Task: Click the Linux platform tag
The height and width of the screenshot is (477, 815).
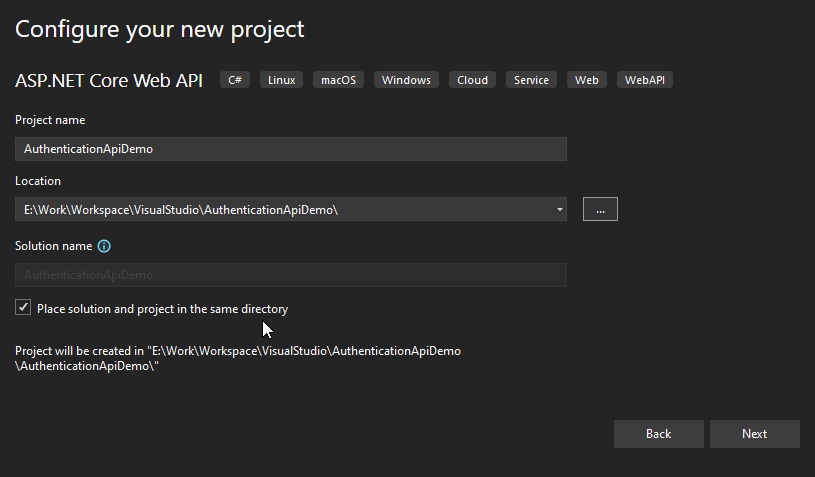Action: [282, 80]
